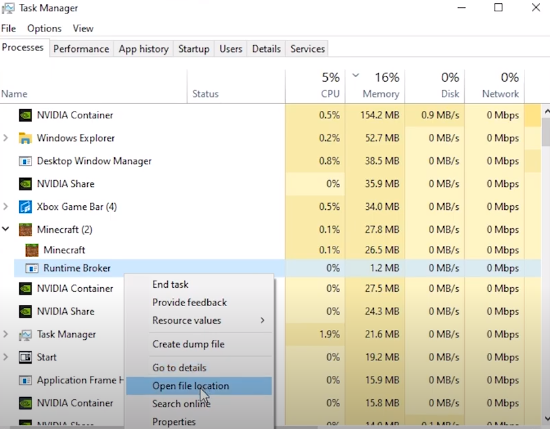
Task: Expand the Start process group
Action: (6, 357)
